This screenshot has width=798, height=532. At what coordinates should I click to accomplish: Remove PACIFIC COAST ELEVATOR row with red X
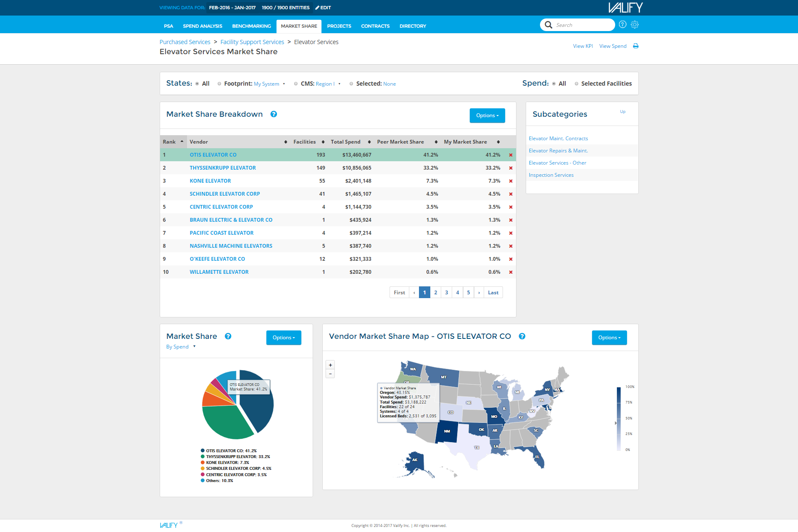(511, 233)
